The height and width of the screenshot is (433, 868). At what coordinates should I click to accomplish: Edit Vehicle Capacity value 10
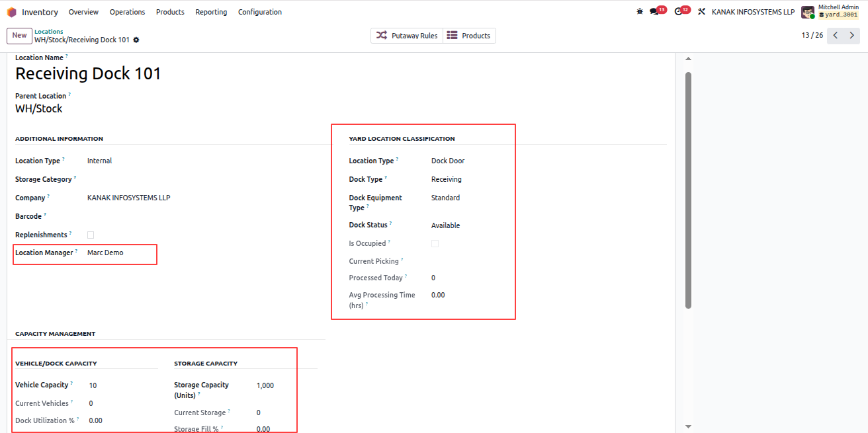(93, 385)
